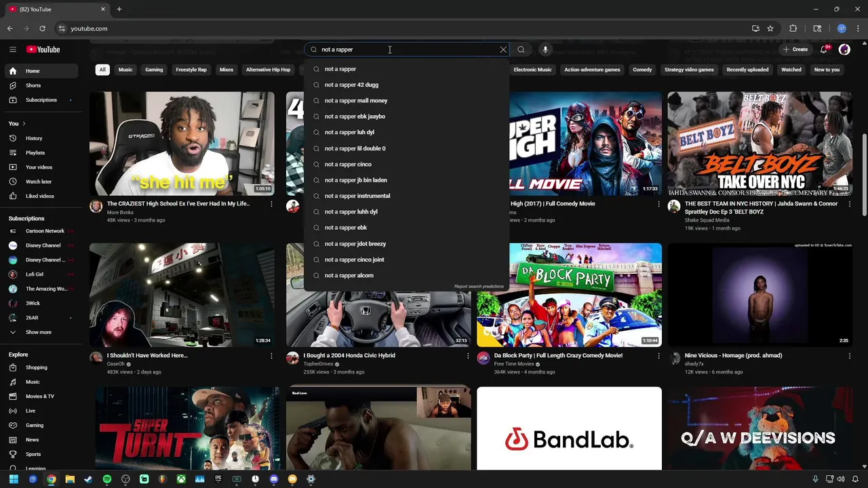Open File Explorer from the taskbar
The width and height of the screenshot is (868, 488).
click(x=70, y=479)
